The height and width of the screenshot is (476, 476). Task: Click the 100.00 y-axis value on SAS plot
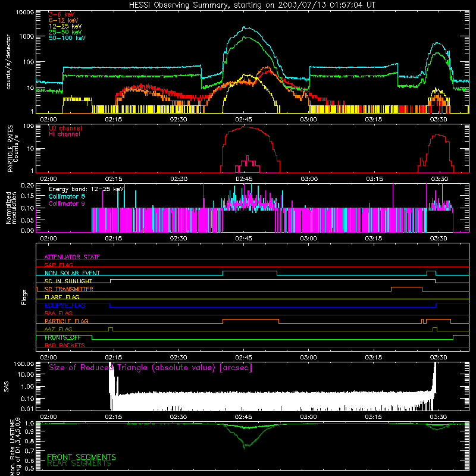[x=24, y=364]
